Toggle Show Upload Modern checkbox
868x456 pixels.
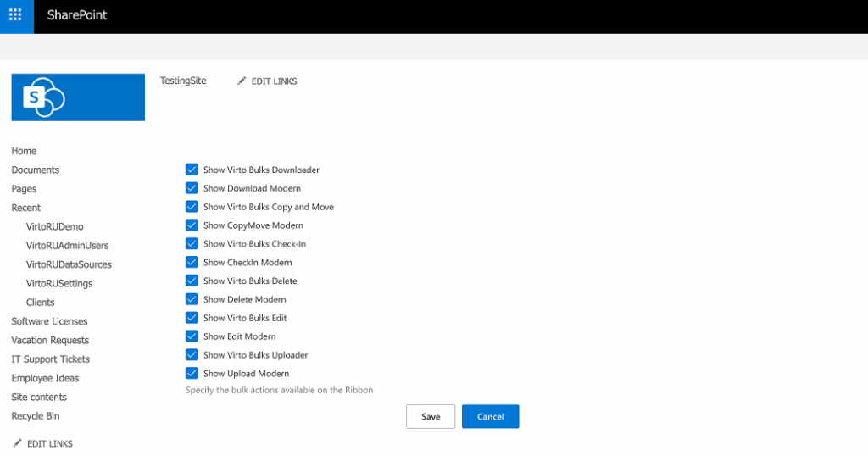192,374
